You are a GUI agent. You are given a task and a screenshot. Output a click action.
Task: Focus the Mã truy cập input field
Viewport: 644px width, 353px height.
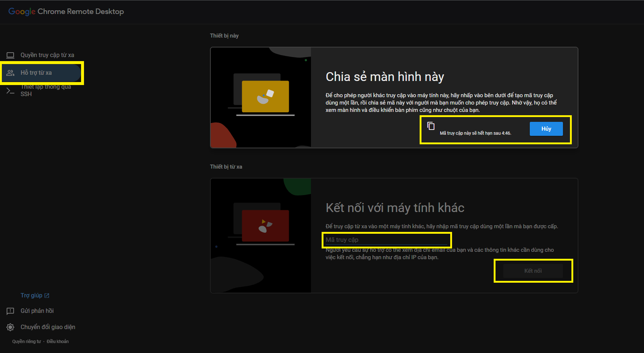[x=386, y=240]
